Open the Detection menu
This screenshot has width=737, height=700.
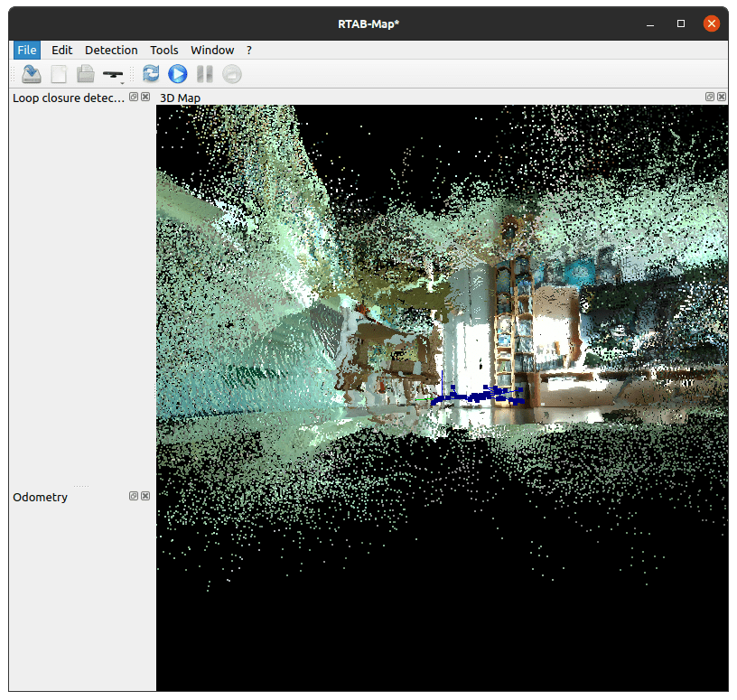(x=111, y=50)
